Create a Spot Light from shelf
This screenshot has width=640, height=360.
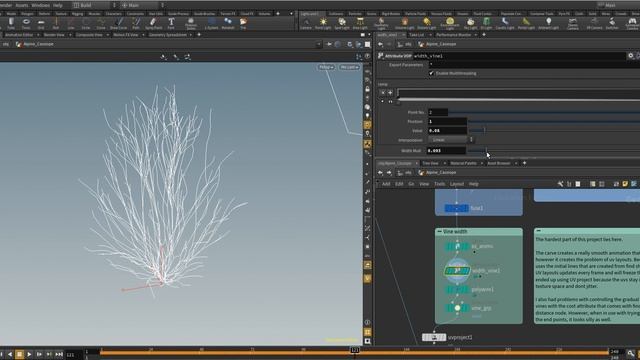pyautogui.click(x=342, y=23)
